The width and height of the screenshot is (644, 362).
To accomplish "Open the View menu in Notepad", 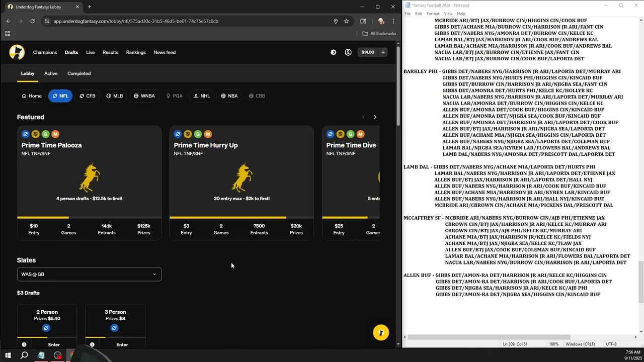I will [x=448, y=14].
